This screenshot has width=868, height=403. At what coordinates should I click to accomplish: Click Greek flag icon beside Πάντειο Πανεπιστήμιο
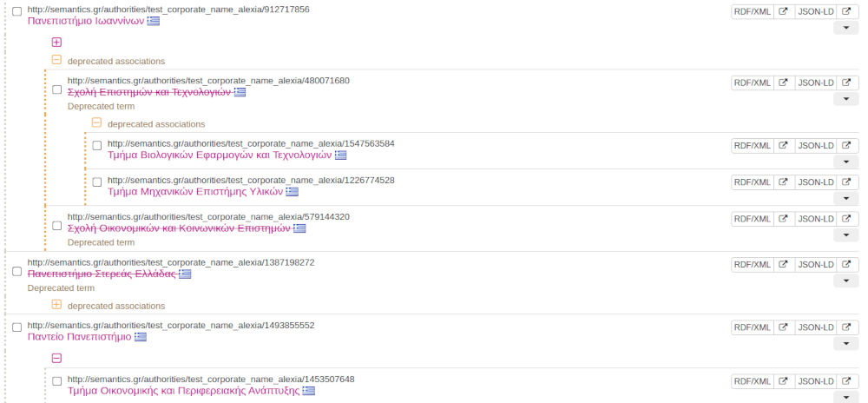click(x=141, y=337)
